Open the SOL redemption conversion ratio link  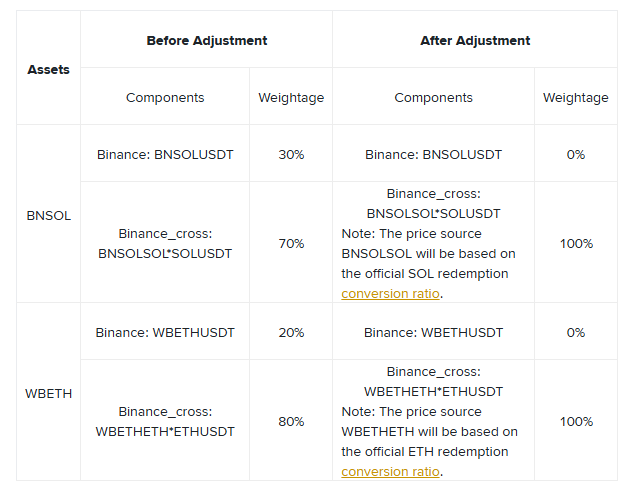click(x=391, y=294)
